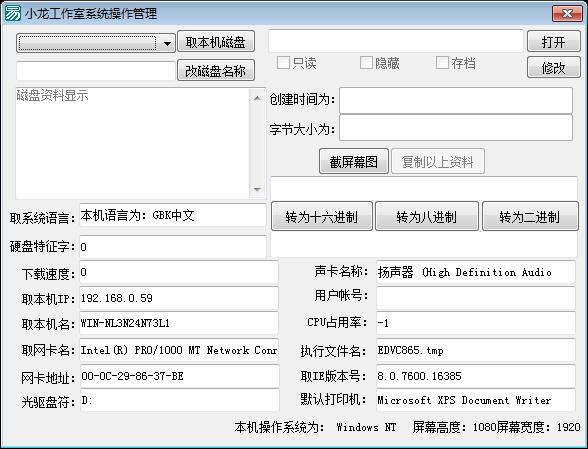The image size is (588, 449).
Task: Click the app icon in title bar
Action: [x=12, y=14]
